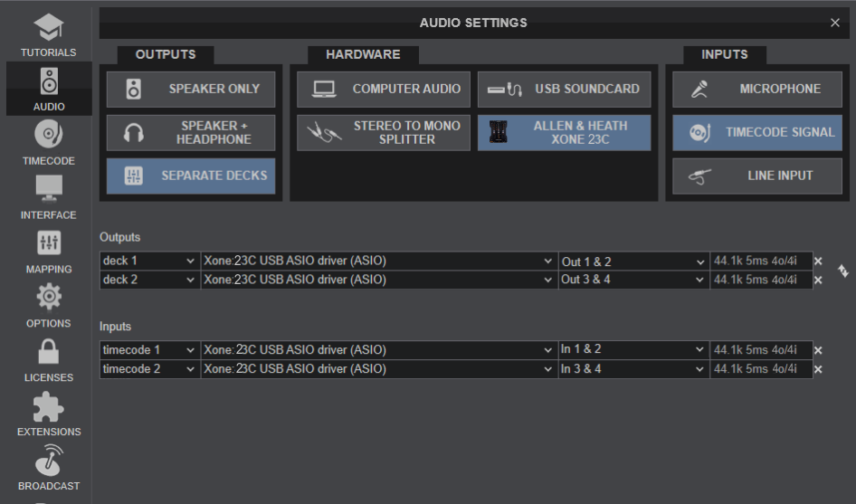
Task: Toggle the Microphone input option
Action: coord(756,90)
